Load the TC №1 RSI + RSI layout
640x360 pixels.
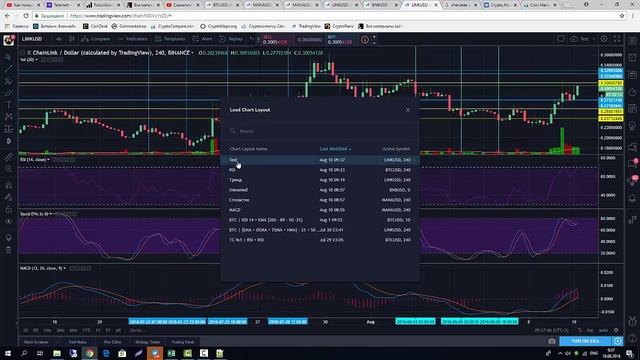pyautogui.click(x=320, y=240)
